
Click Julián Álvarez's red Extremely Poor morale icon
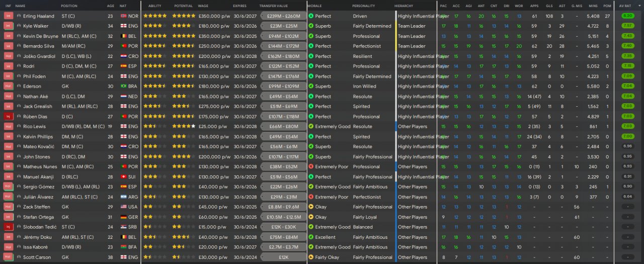tap(311, 196)
